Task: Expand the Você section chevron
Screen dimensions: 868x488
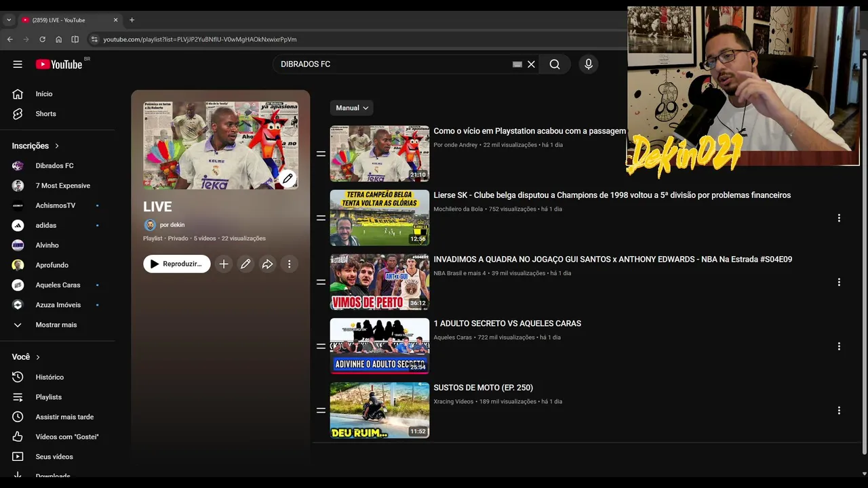Action: 38,357
